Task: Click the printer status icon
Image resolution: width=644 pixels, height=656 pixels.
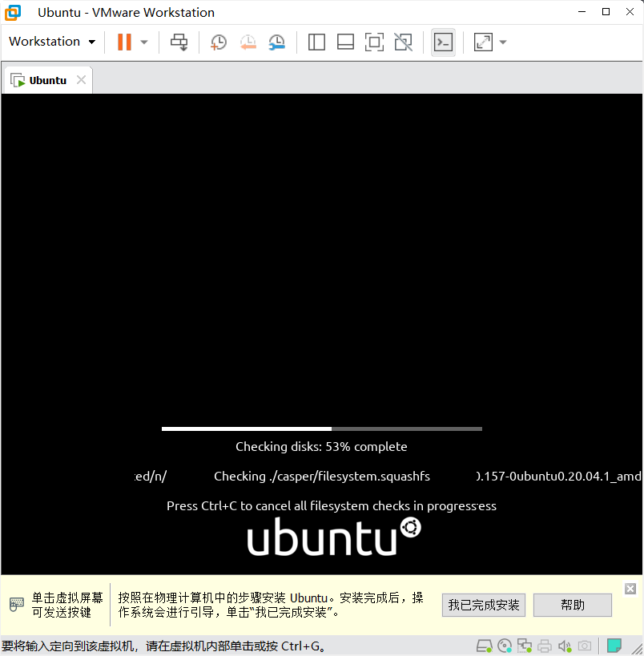Action: [x=545, y=646]
